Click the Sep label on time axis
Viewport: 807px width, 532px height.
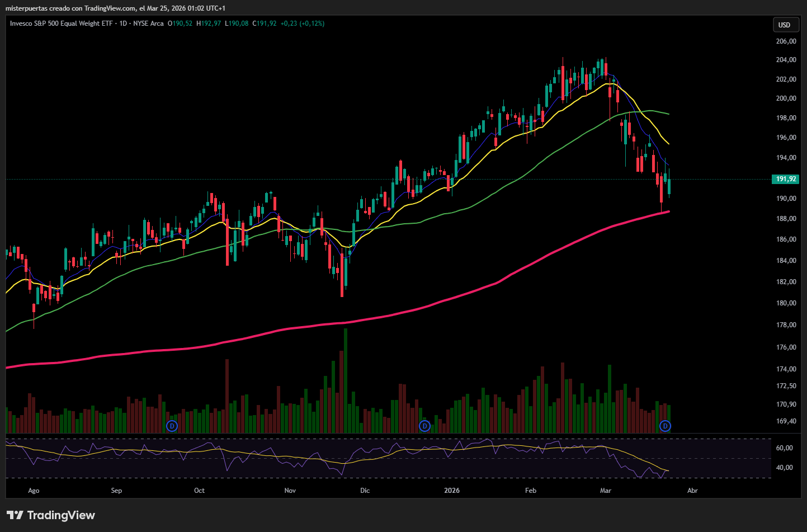pyautogui.click(x=116, y=491)
